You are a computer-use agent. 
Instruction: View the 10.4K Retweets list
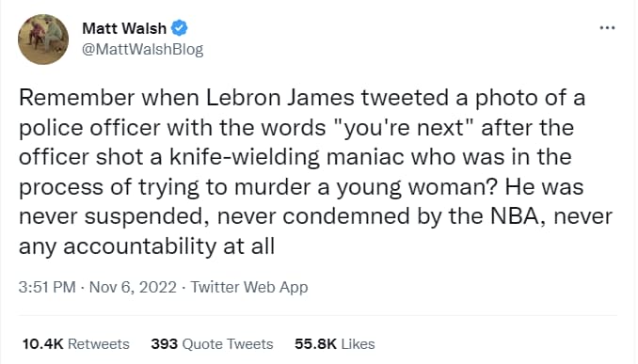pos(75,344)
